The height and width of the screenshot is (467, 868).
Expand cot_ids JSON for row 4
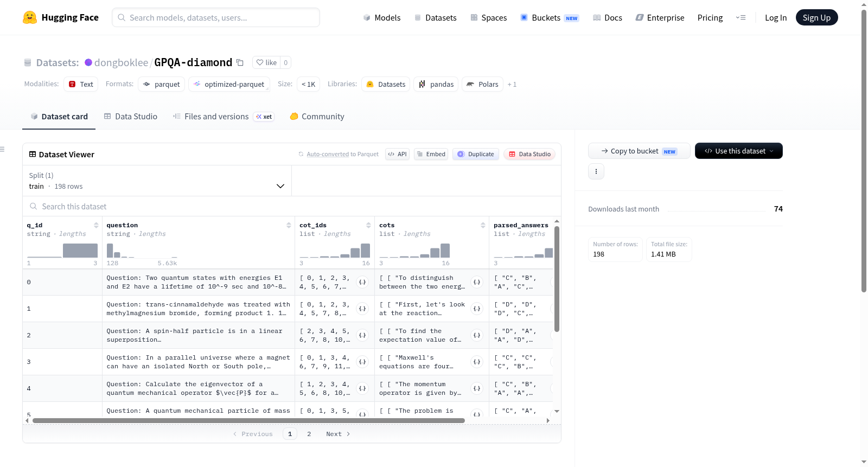pyautogui.click(x=362, y=388)
